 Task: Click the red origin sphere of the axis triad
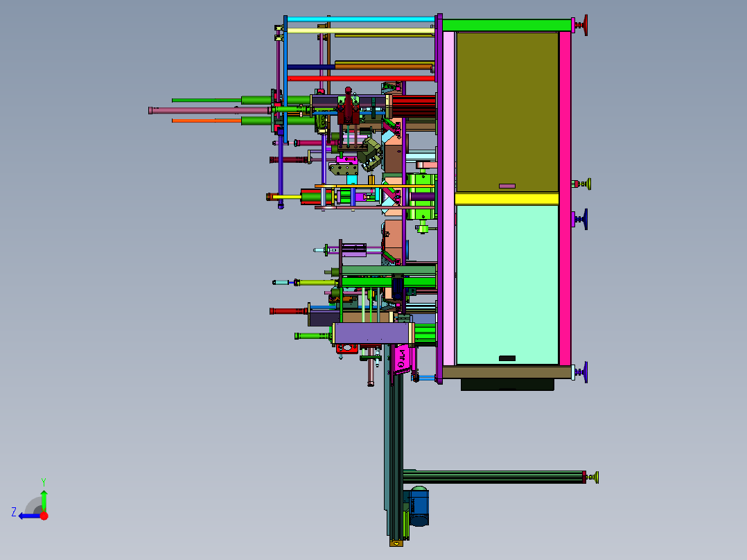(44, 516)
